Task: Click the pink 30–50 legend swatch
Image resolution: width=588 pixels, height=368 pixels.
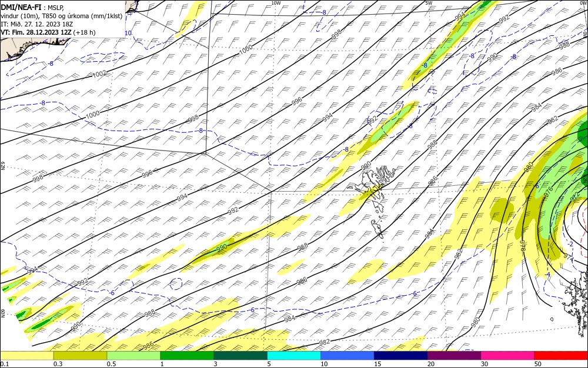Action: coord(507,356)
